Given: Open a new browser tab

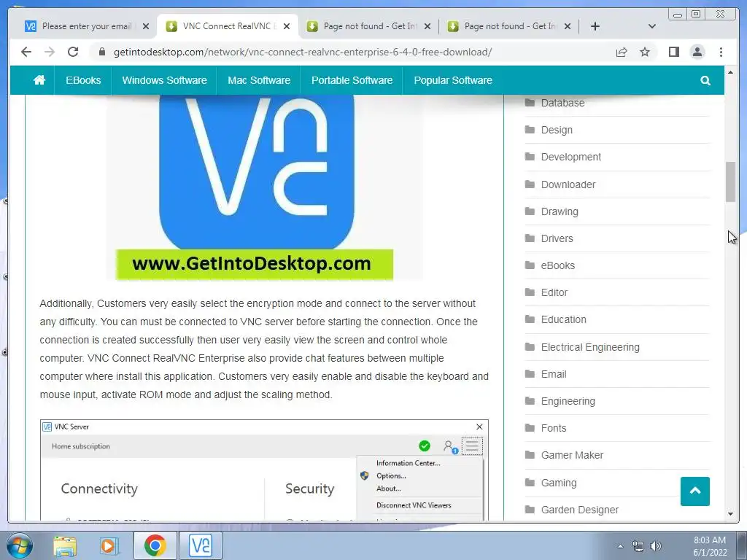Looking at the screenshot, I should point(595,26).
